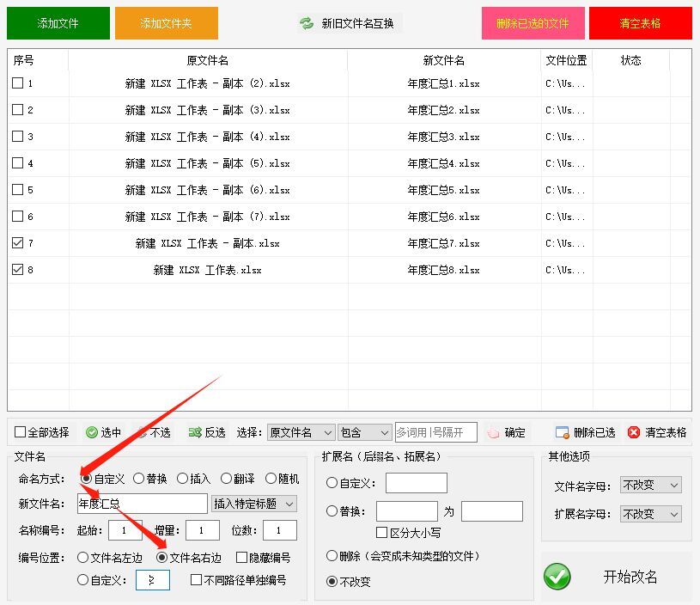Click the green 添加文件 button
700x605 pixels.
click(58, 23)
